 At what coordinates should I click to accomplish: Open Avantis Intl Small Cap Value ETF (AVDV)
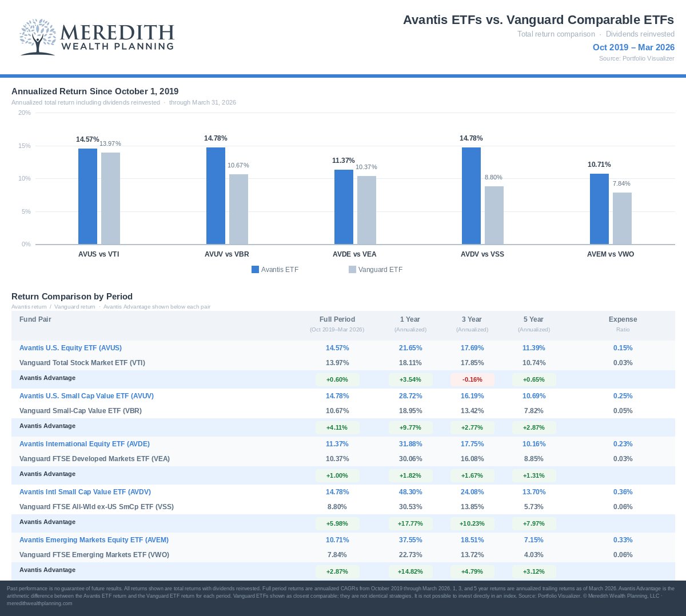point(85,492)
